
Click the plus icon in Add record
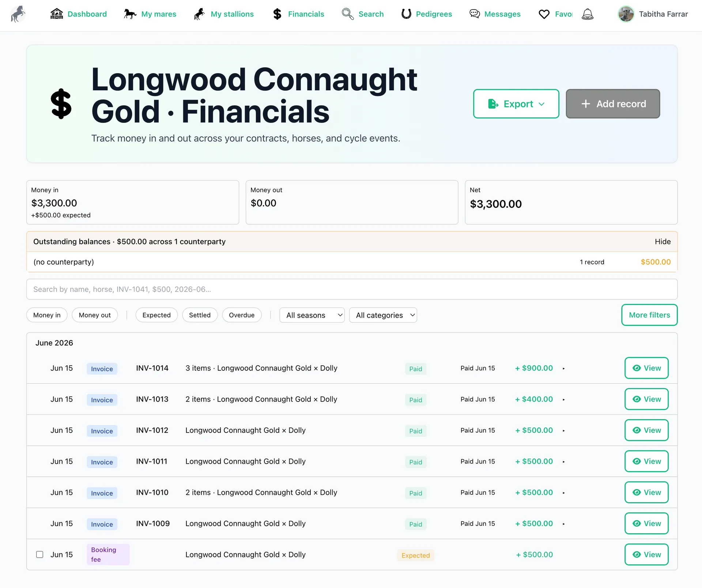(x=586, y=104)
